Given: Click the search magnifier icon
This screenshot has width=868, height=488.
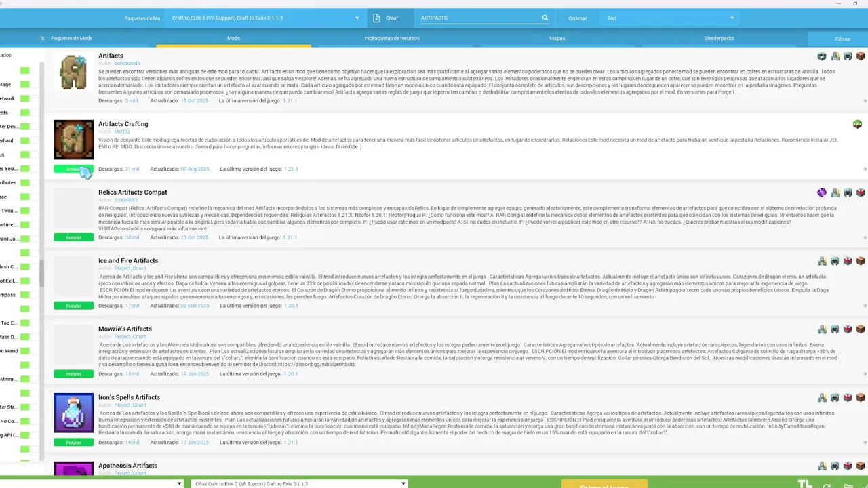Looking at the screenshot, I should coord(545,18).
